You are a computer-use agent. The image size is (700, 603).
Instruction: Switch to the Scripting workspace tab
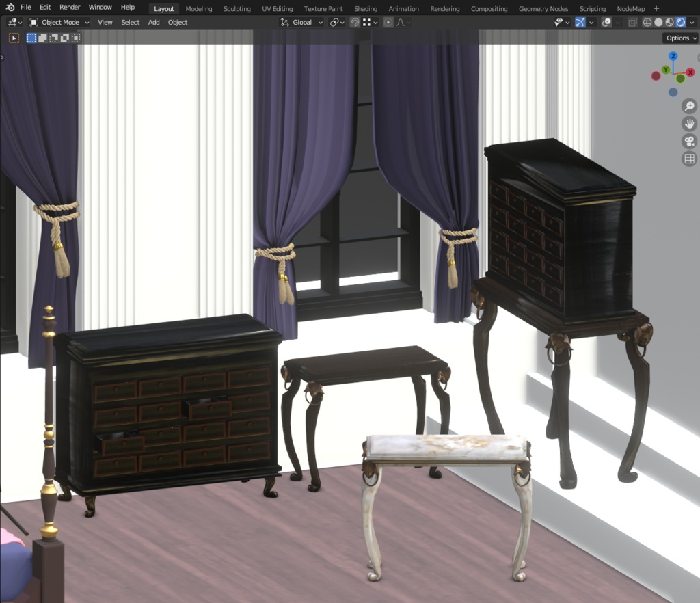pos(593,8)
